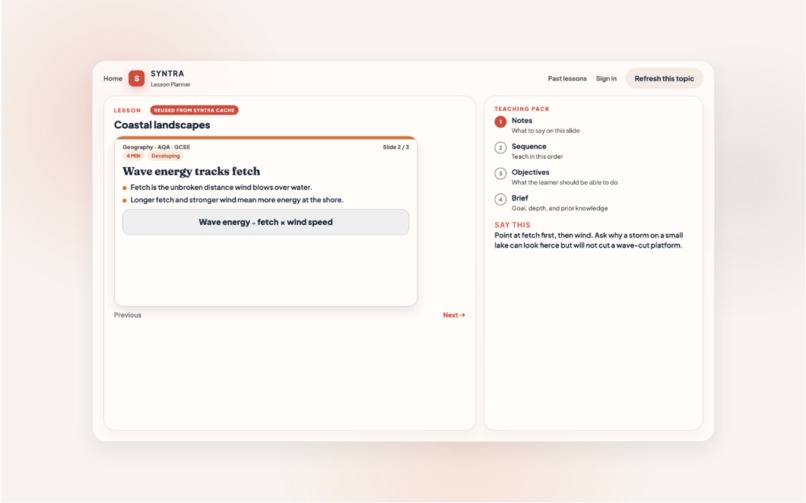The width and height of the screenshot is (806, 503).
Task: Select the Objectives step circle 3
Action: click(500, 174)
